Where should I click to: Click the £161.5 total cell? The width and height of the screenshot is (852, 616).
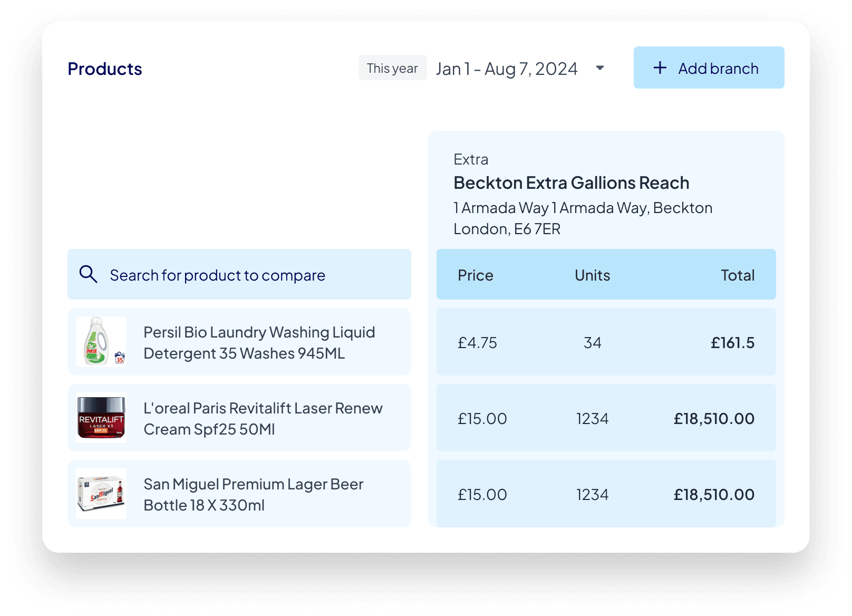point(732,343)
